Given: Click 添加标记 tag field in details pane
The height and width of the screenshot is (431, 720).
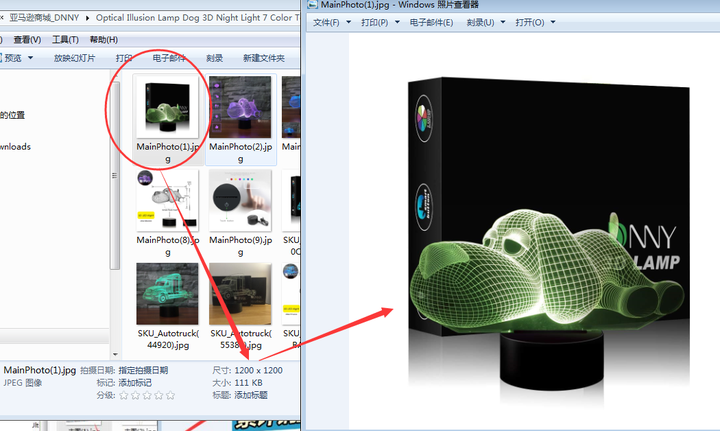Looking at the screenshot, I should pyautogui.click(x=135, y=382).
